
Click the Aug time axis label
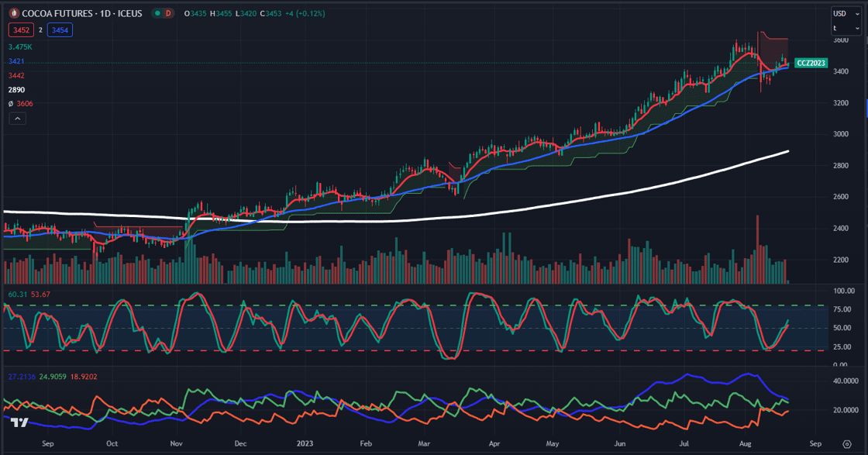pyautogui.click(x=745, y=443)
